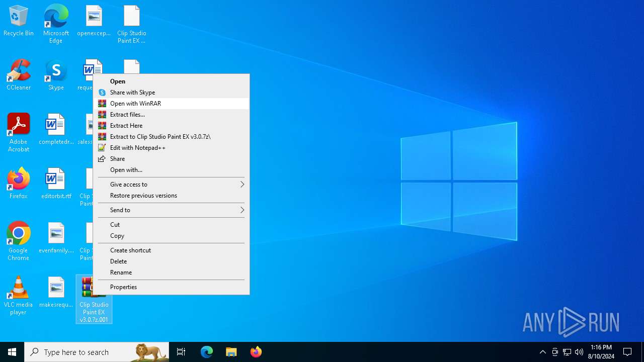Select the Clip Studio Paint EX v3.0.7z.001 archive
The height and width of the screenshot is (362, 644).
pyautogui.click(x=94, y=300)
